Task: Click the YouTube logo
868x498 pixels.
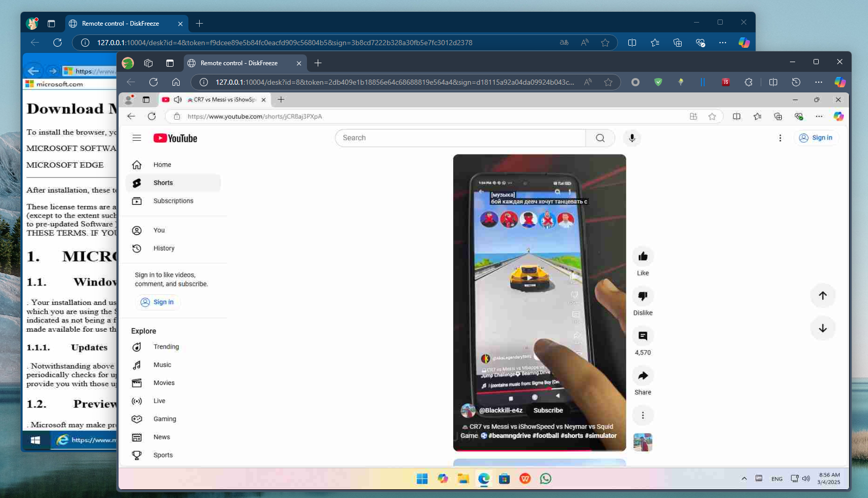Action: 175,138
